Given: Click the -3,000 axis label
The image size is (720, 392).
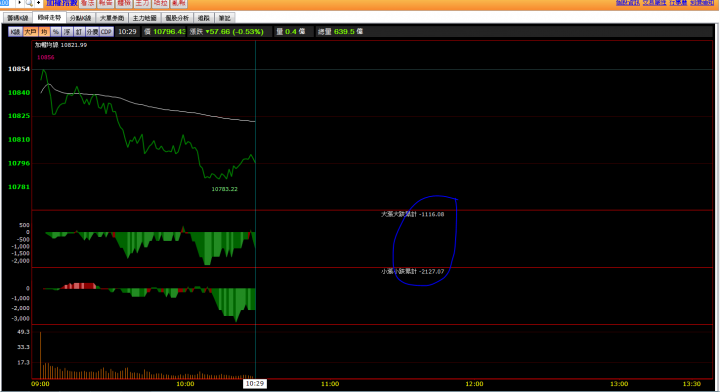Looking at the screenshot, I should coord(21,319).
